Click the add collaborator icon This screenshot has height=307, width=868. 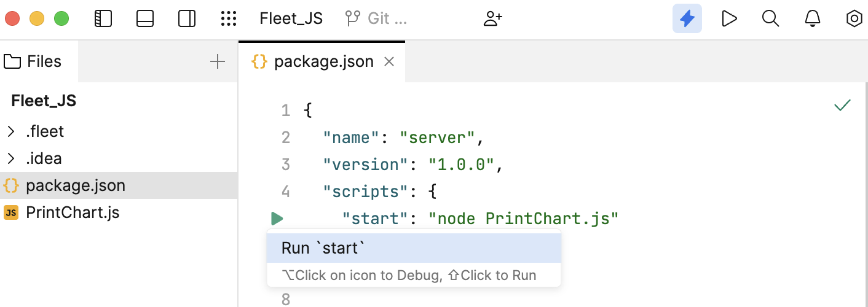tap(493, 18)
